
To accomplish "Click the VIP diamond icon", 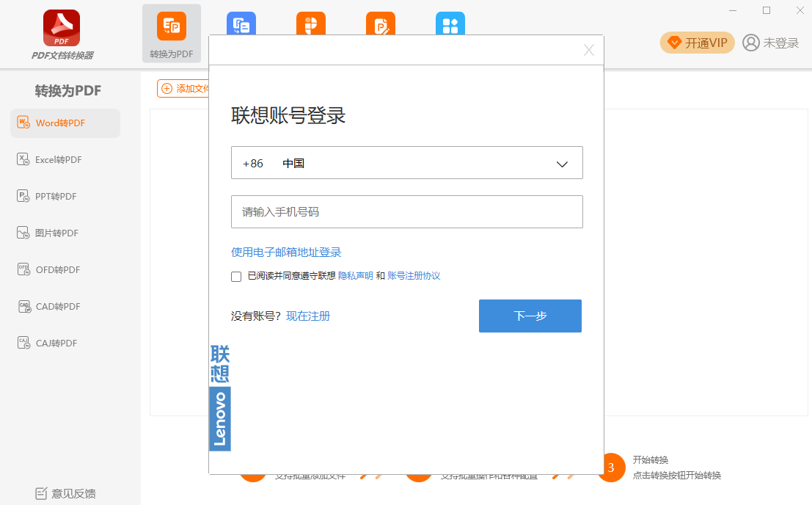I will 673,43.
